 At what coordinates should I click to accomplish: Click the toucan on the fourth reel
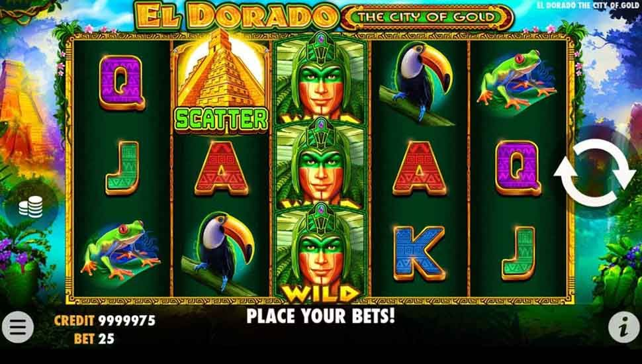click(416, 82)
